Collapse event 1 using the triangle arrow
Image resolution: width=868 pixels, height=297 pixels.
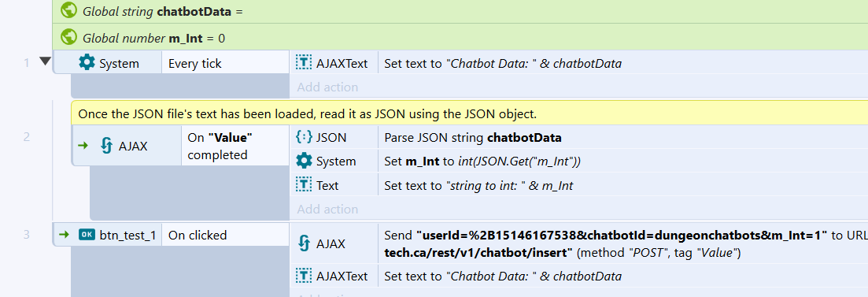[x=45, y=62]
